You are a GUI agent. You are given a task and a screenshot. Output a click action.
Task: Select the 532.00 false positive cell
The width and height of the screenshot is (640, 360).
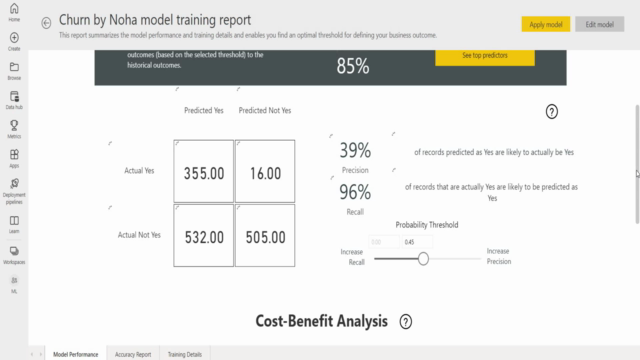point(204,236)
